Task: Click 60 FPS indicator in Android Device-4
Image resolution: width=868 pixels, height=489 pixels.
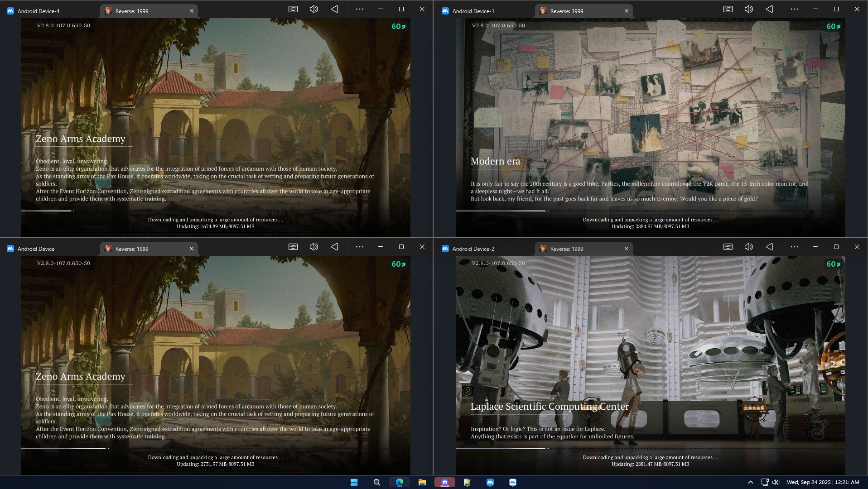Action: [x=398, y=26]
